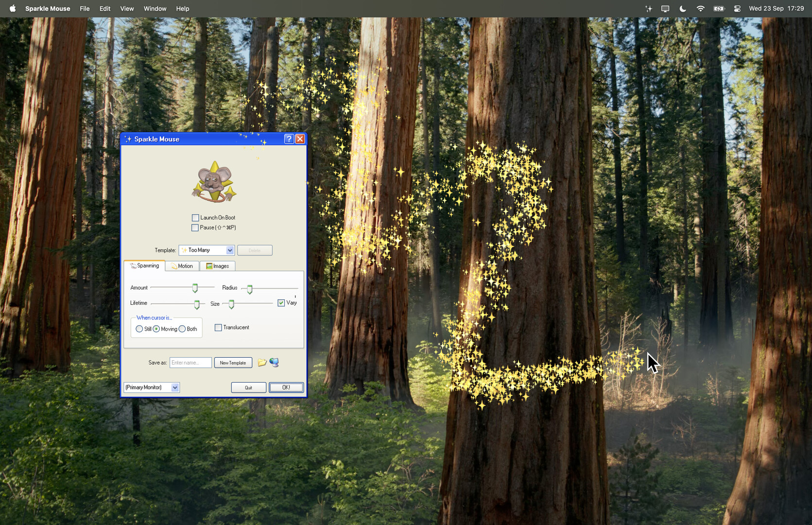The width and height of the screenshot is (812, 525).
Task: Open the Template dropdown showing Too Many
Action: 207,250
